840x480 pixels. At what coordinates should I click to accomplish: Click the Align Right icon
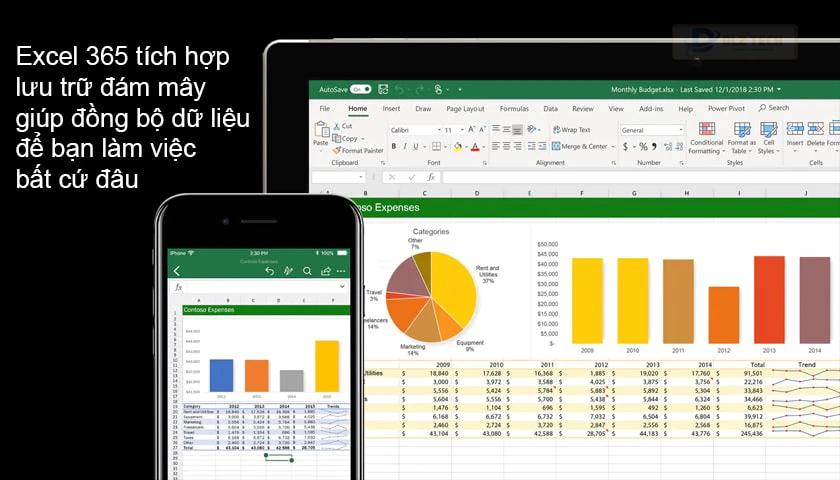tap(517, 146)
